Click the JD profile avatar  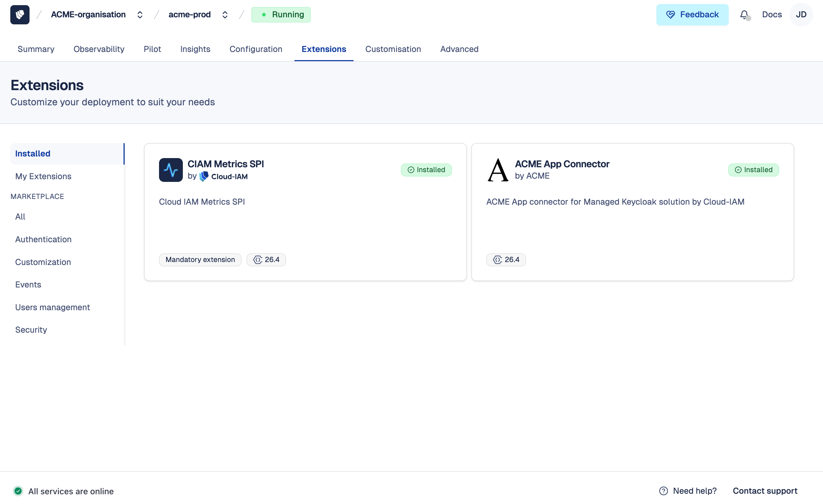coord(801,14)
